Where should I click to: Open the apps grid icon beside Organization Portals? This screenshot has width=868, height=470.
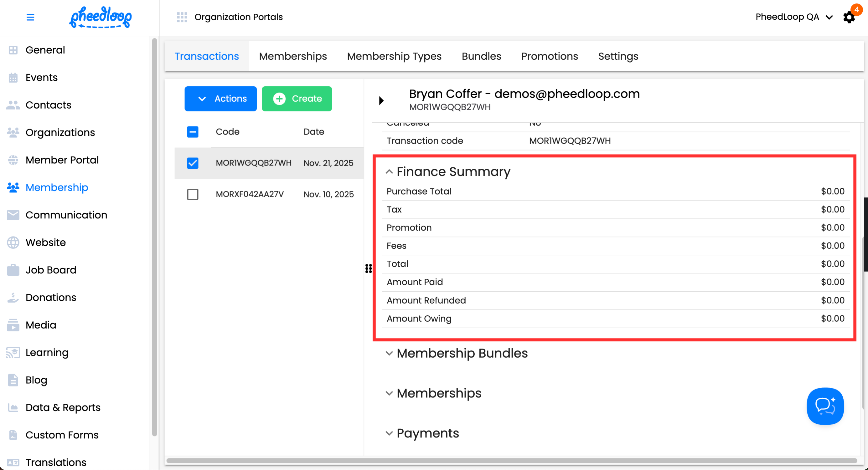pos(182,17)
